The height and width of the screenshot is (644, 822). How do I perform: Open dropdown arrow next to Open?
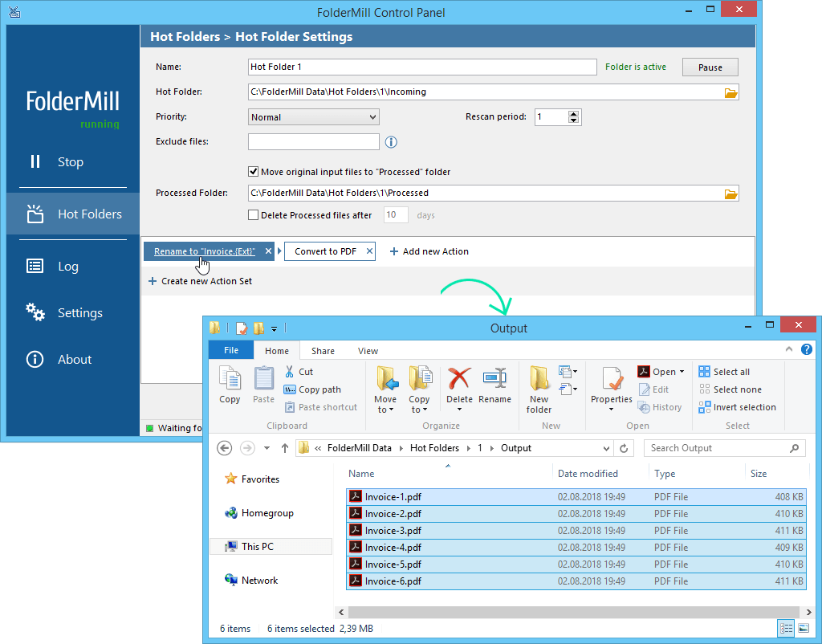[682, 372]
